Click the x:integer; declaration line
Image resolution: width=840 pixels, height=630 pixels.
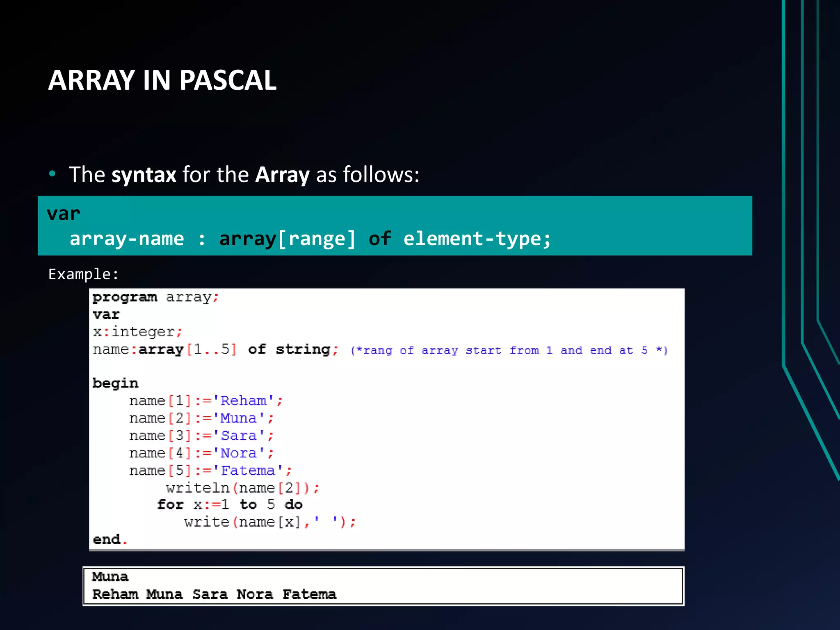tap(137, 331)
